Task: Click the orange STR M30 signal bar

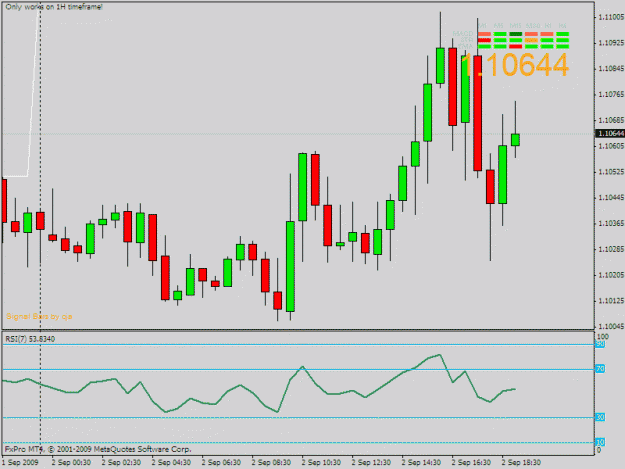Action: (531, 40)
